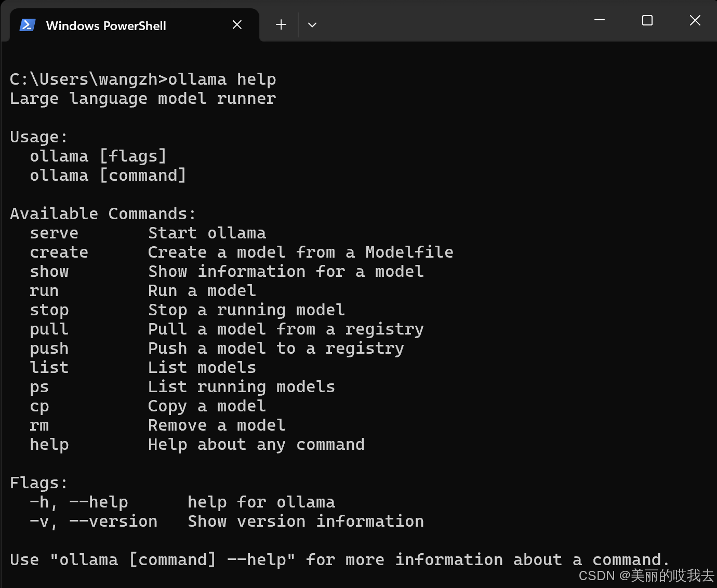
Task: Close the Windows PowerShell tab with its X
Action: (x=237, y=24)
